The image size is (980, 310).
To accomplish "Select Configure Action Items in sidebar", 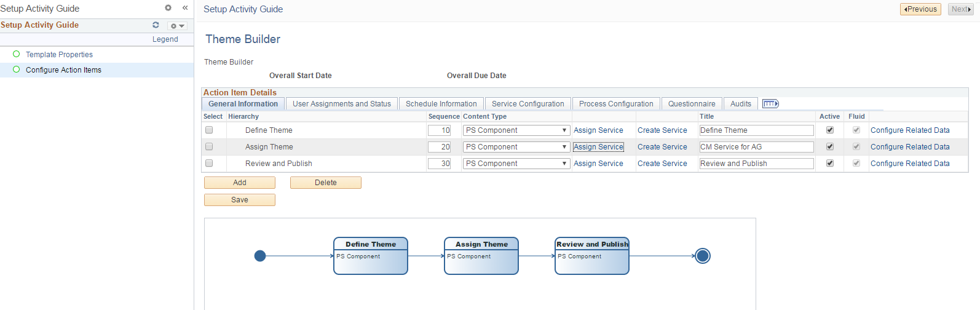I will [63, 70].
